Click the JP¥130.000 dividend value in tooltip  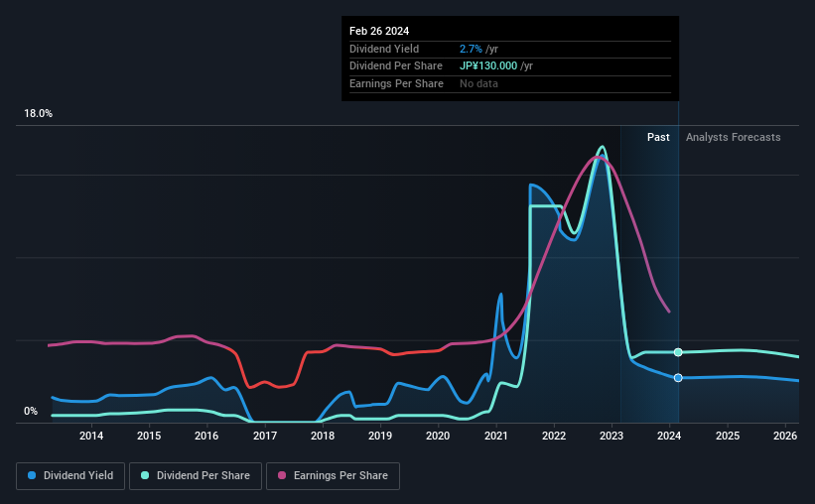click(488, 66)
